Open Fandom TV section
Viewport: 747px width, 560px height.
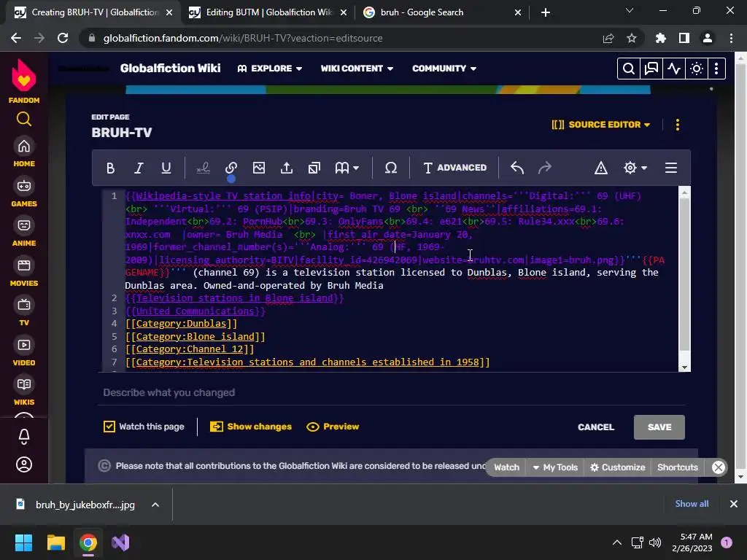pyautogui.click(x=24, y=311)
